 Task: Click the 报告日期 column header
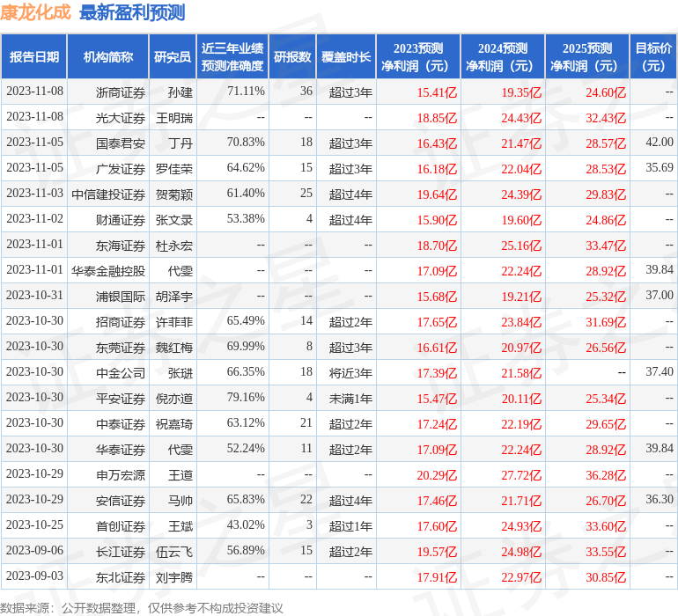pos(34,56)
